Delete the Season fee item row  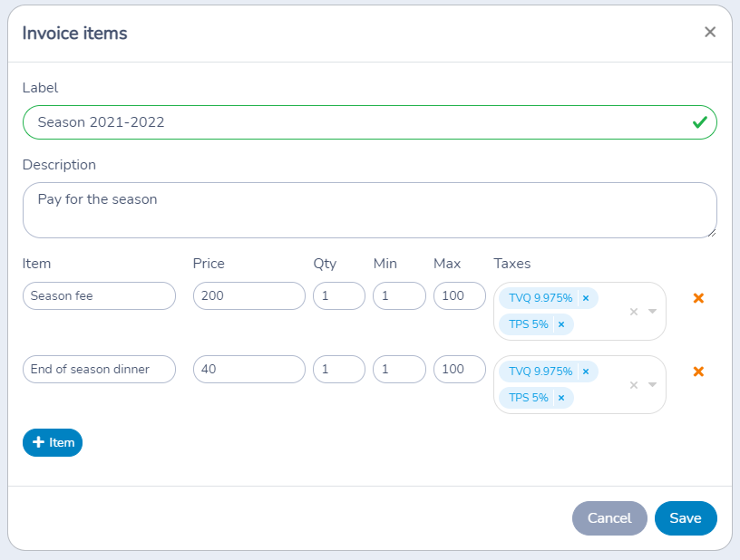[x=698, y=298]
